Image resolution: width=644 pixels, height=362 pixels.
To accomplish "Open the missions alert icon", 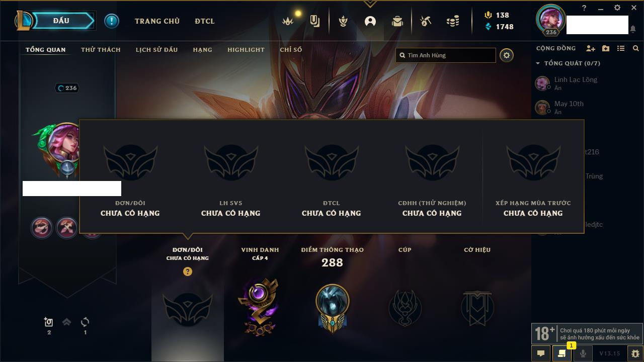I will tap(112, 21).
